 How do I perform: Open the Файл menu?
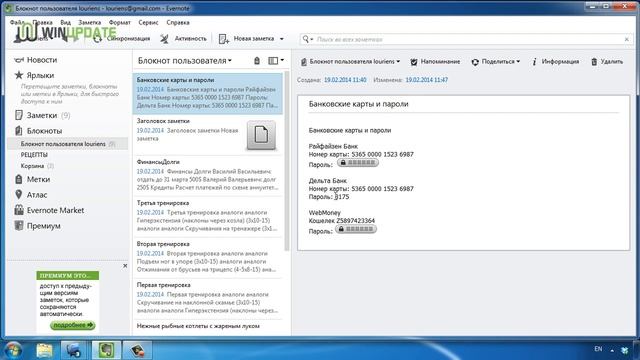tap(17, 22)
